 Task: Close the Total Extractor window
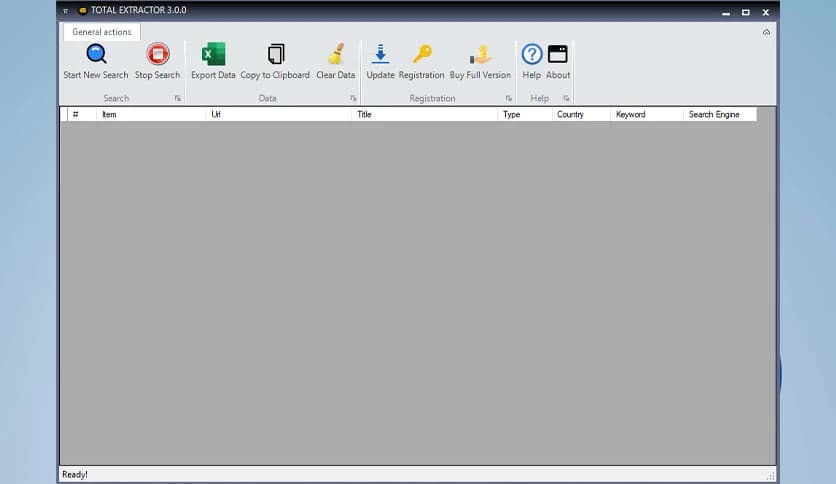(766, 12)
